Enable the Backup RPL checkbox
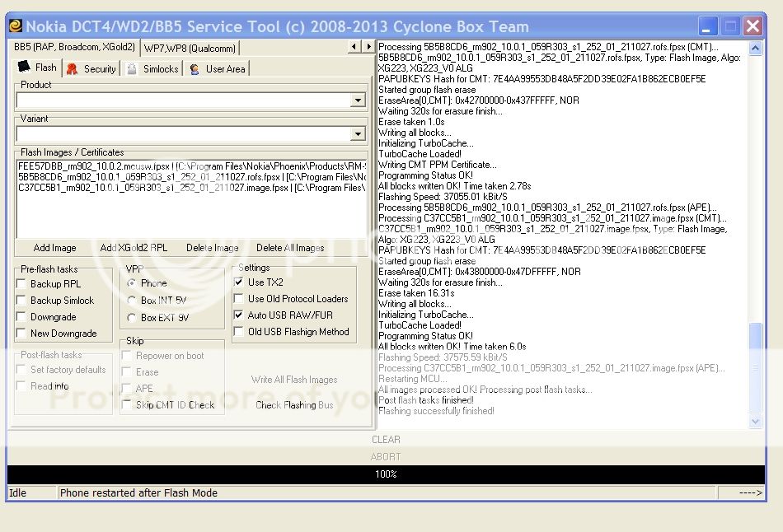Screen dimensions: 783x532 (21, 284)
